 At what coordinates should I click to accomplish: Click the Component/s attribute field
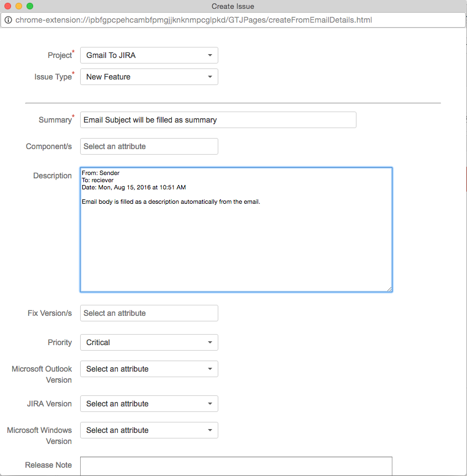(x=149, y=146)
